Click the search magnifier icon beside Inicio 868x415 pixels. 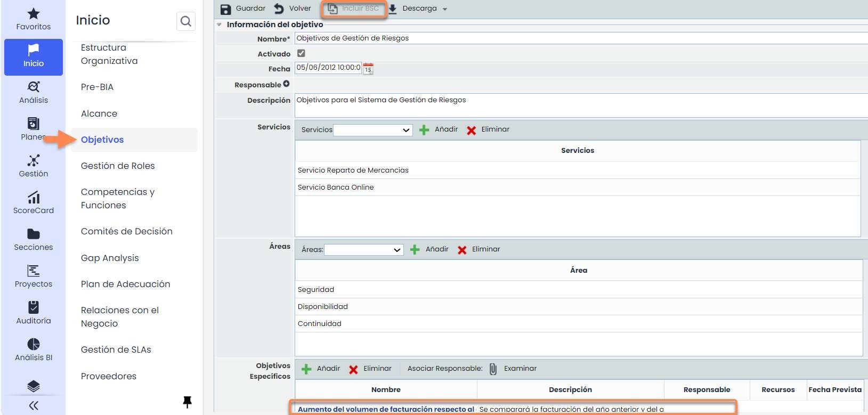click(x=185, y=21)
